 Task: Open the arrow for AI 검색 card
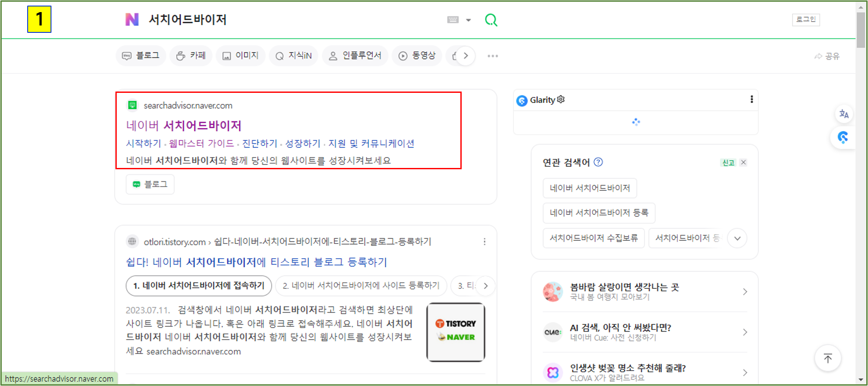point(745,332)
